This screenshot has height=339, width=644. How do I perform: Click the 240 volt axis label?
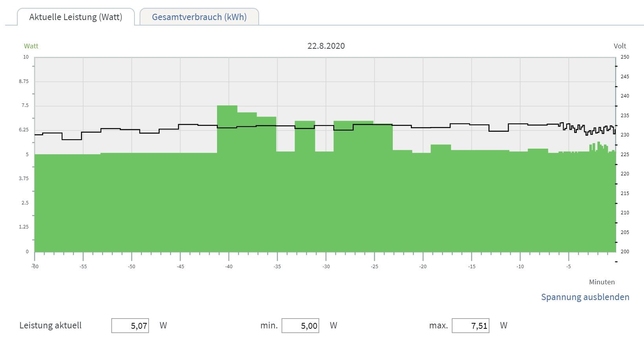[x=625, y=96]
